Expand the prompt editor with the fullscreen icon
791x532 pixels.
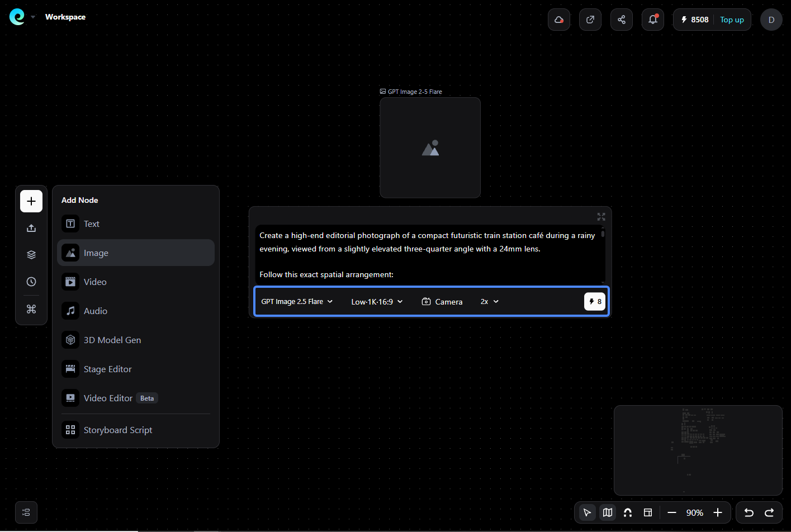point(601,217)
